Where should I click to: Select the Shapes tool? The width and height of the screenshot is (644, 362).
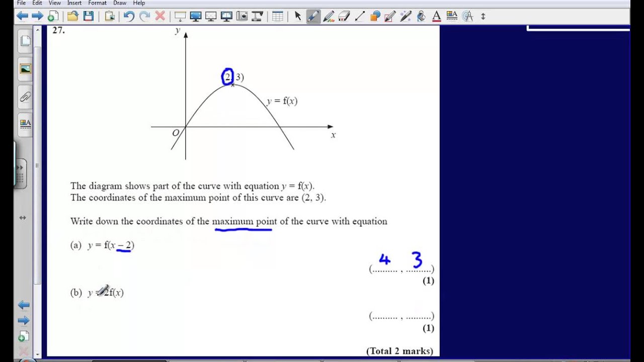pos(375,16)
